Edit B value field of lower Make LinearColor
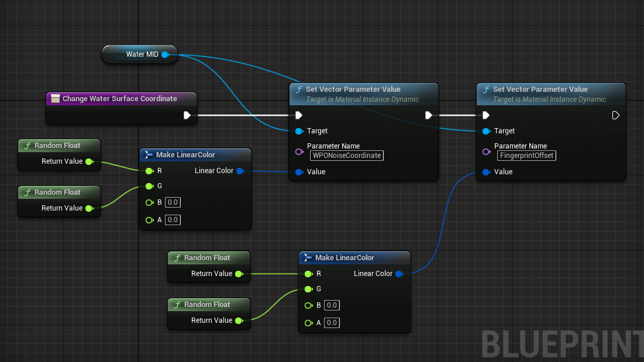This screenshot has width=644, height=362. [332, 305]
